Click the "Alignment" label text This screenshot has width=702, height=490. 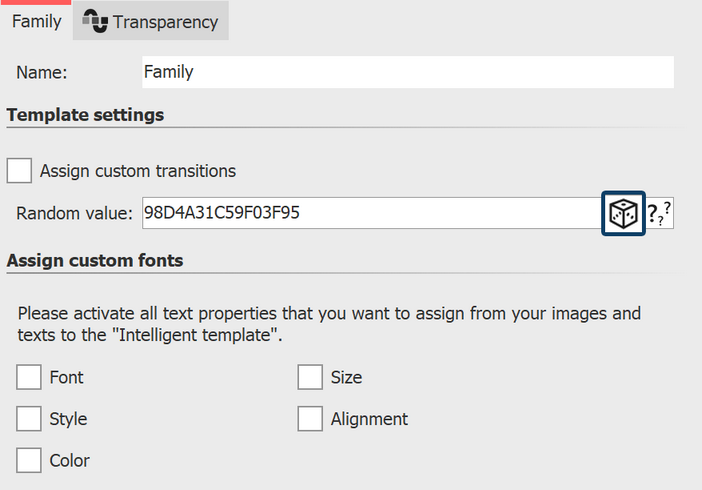click(369, 419)
